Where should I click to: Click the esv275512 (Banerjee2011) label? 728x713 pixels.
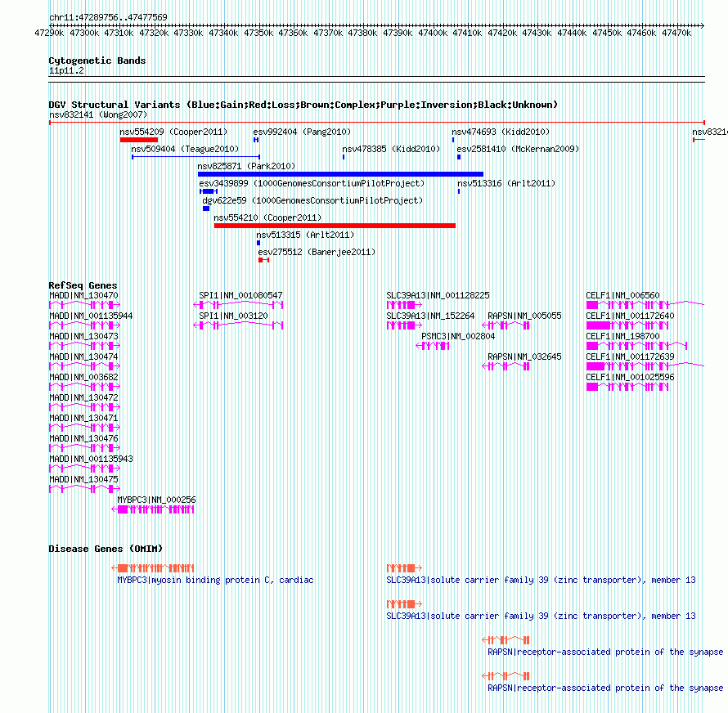pos(317,252)
